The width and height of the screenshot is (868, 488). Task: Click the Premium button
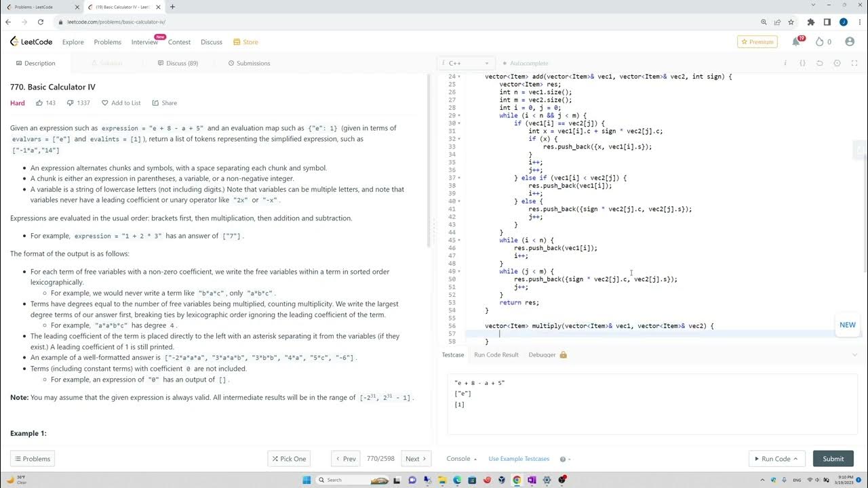coord(757,42)
